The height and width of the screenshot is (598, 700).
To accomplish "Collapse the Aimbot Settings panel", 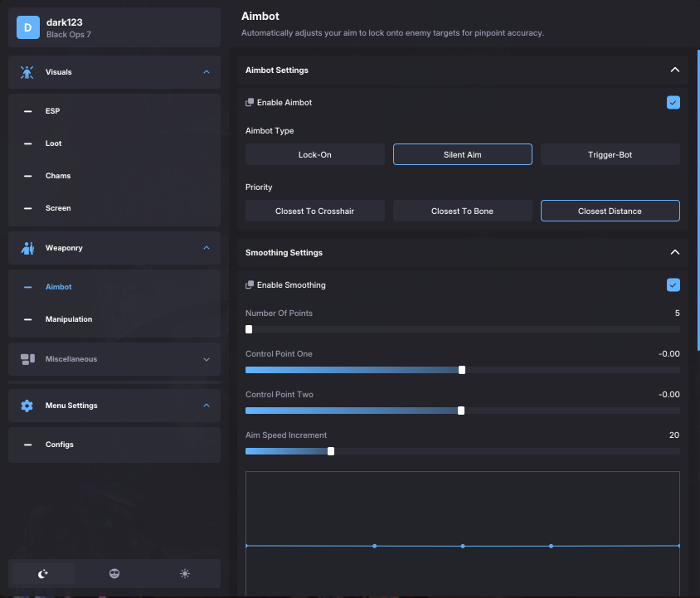I will [674, 70].
